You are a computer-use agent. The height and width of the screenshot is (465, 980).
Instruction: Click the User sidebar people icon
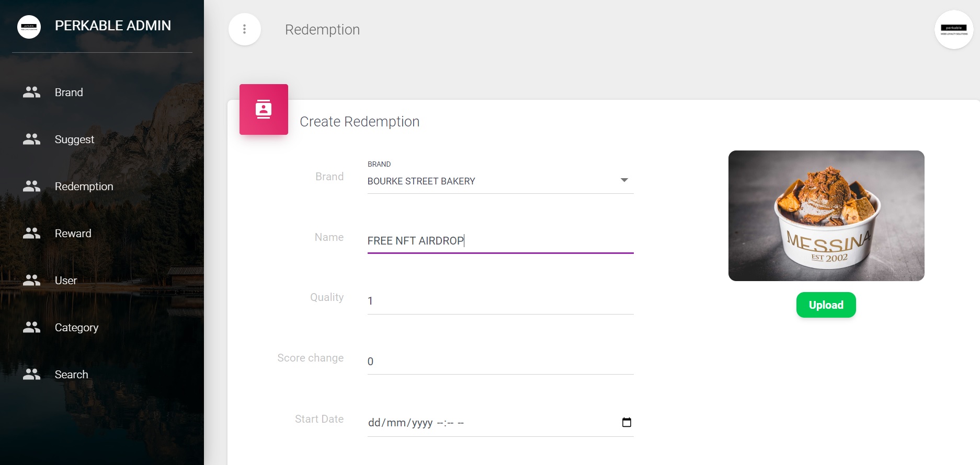point(31,281)
